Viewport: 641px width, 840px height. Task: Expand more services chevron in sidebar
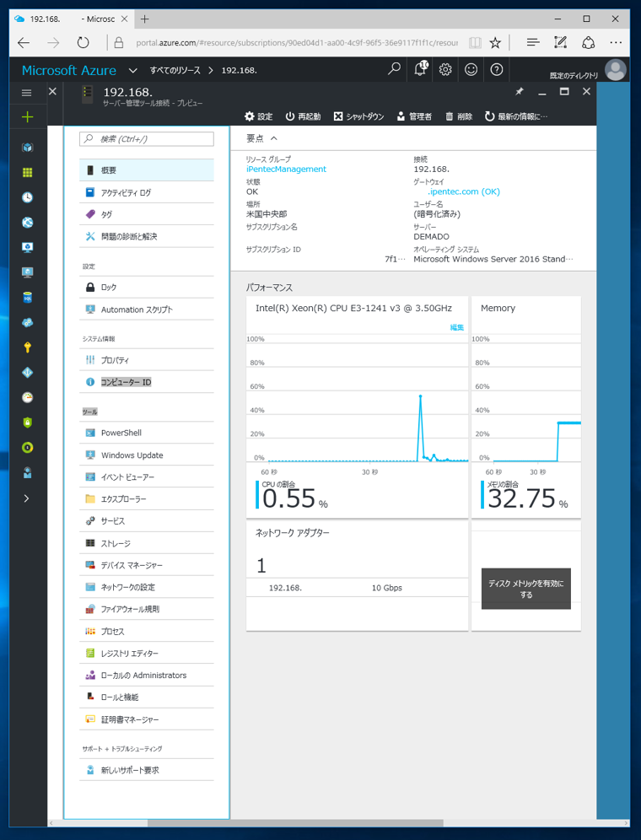[27, 498]
